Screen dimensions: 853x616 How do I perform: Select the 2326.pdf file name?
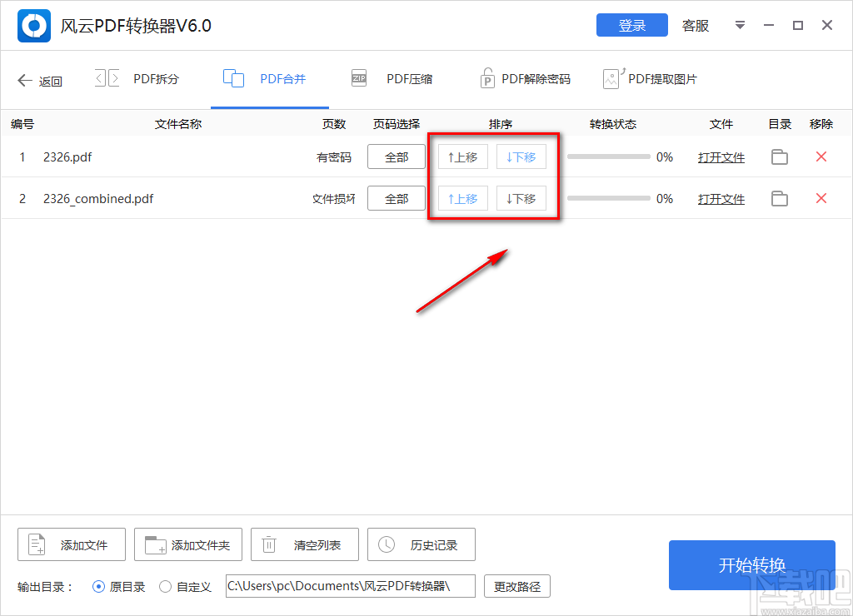(67, 157)
